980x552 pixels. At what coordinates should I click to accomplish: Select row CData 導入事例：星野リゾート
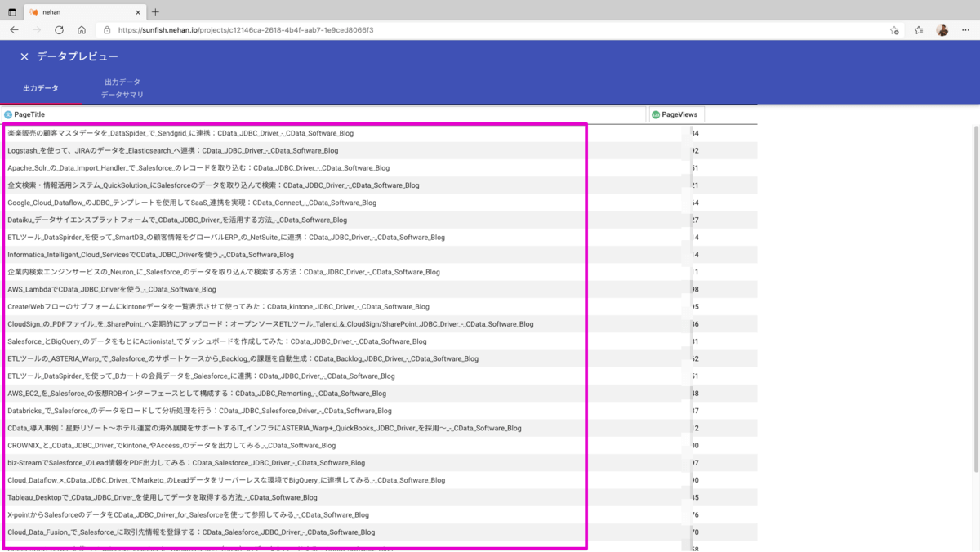pos(379,428)
